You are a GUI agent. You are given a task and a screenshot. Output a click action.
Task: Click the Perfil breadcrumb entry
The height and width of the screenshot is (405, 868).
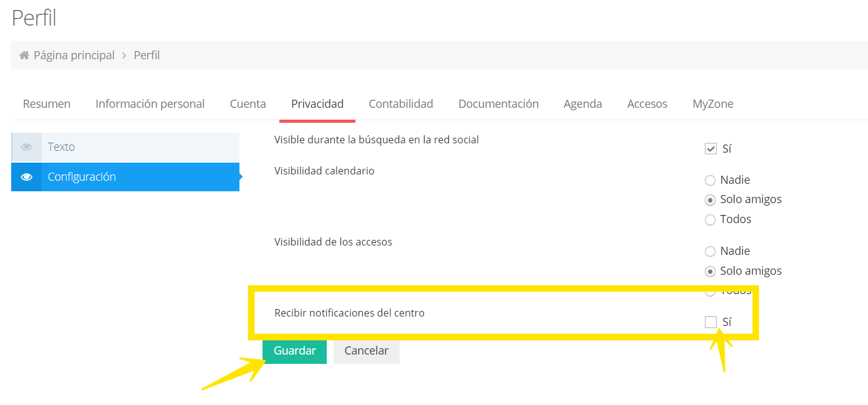coord(147,55)
